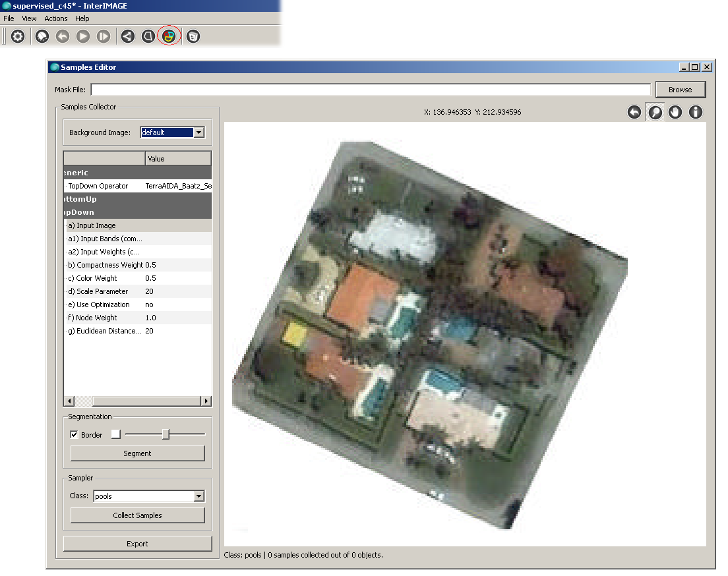Click the Collect Samples button

click(137, 515)
